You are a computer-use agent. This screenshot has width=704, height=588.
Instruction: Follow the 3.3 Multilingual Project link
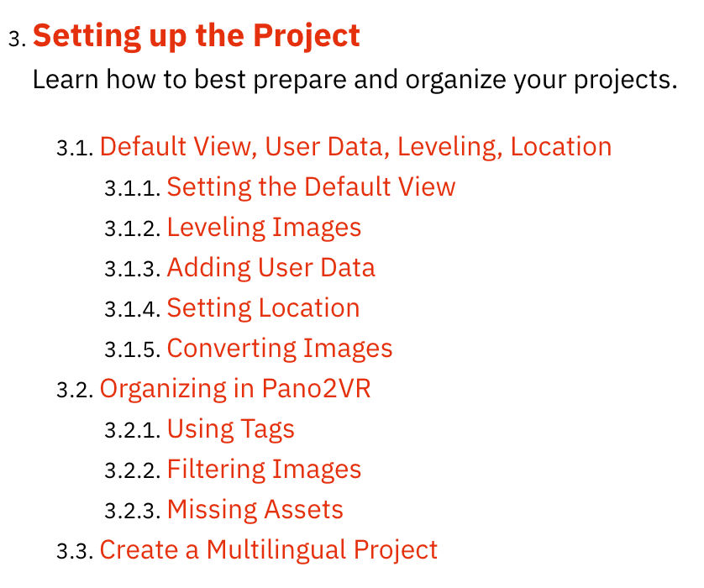[269, 550]
